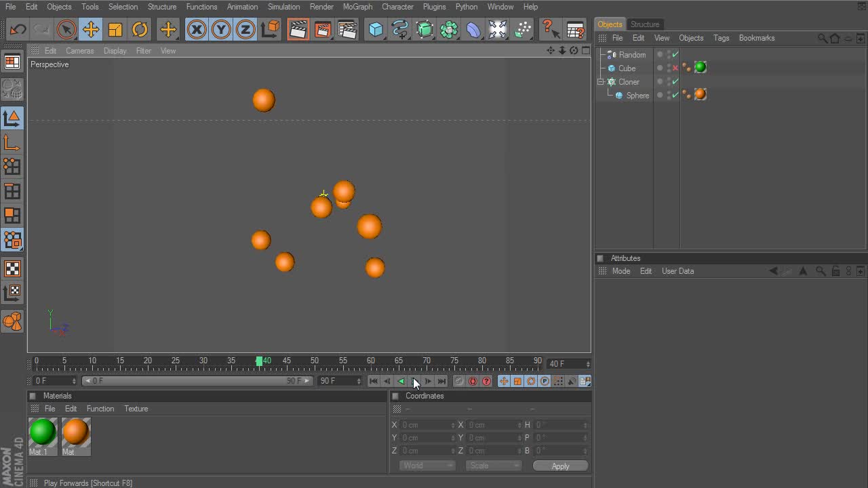This screenshot has width=868, height=488.
Task: Select the Rotate tool in top toolbar
Action: coord(140,30)
